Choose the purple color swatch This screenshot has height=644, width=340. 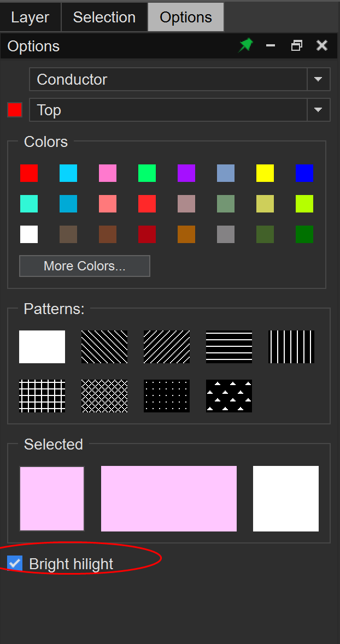tap(186, 173)
